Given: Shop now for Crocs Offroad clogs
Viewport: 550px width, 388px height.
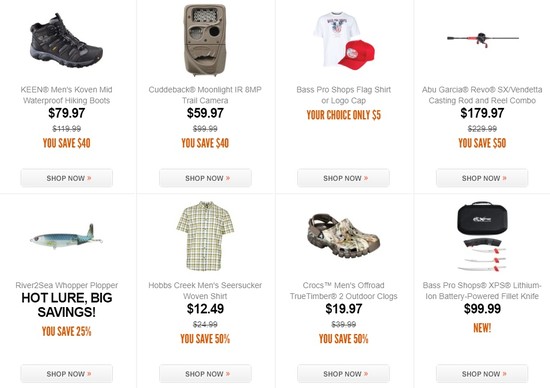Looking at the screenshot, I should point(343,374).
